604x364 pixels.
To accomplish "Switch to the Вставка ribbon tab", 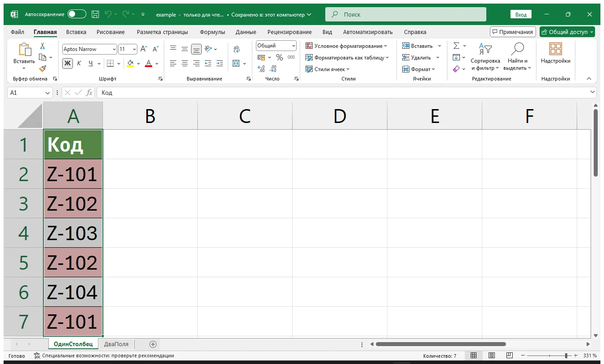I will coord(76,32).
